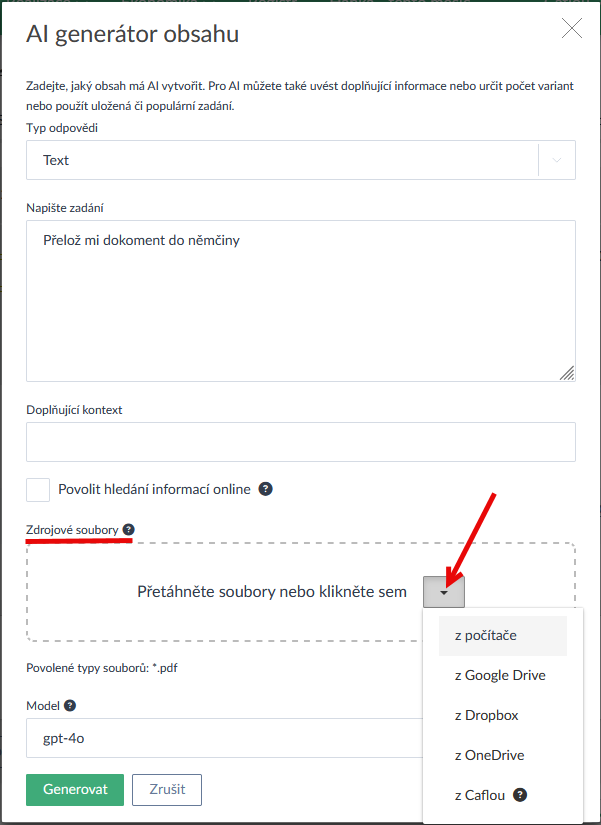This screenshot has width=601, height=825.
Task: Close the AI generátor obsahu dialog
Action: pos(572,28)
